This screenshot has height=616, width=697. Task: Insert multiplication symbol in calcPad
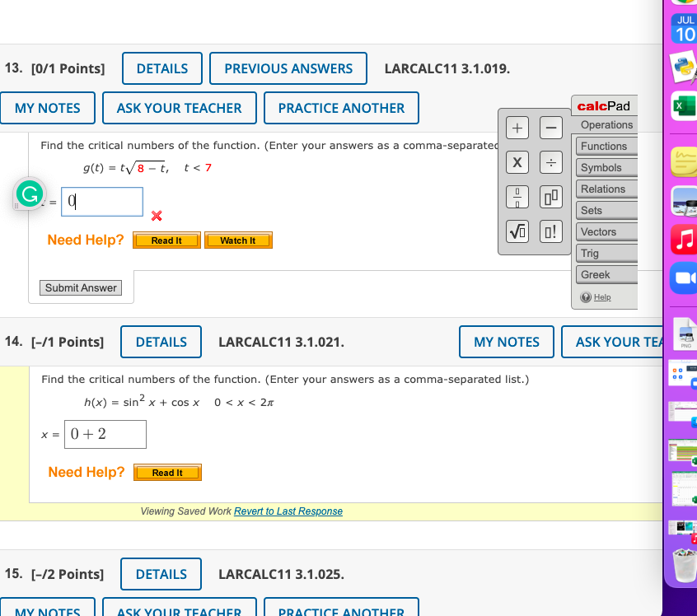coord(517,162)
